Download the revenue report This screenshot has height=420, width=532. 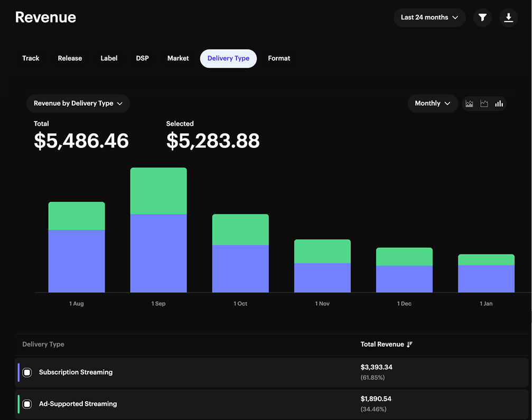[508, 17]
